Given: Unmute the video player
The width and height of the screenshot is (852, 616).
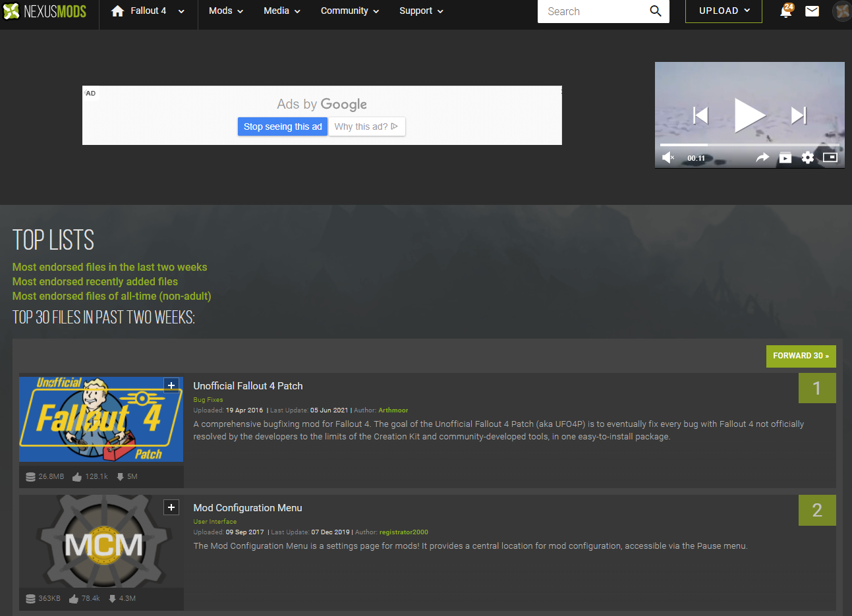Looking at the screenshot, I should point(668,157).
